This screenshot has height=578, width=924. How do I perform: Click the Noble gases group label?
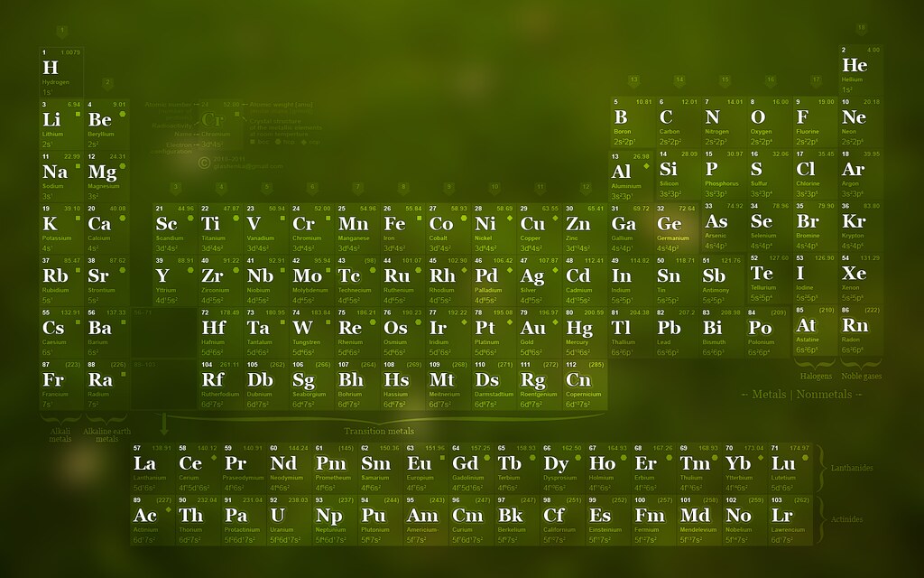coord(861,375)
